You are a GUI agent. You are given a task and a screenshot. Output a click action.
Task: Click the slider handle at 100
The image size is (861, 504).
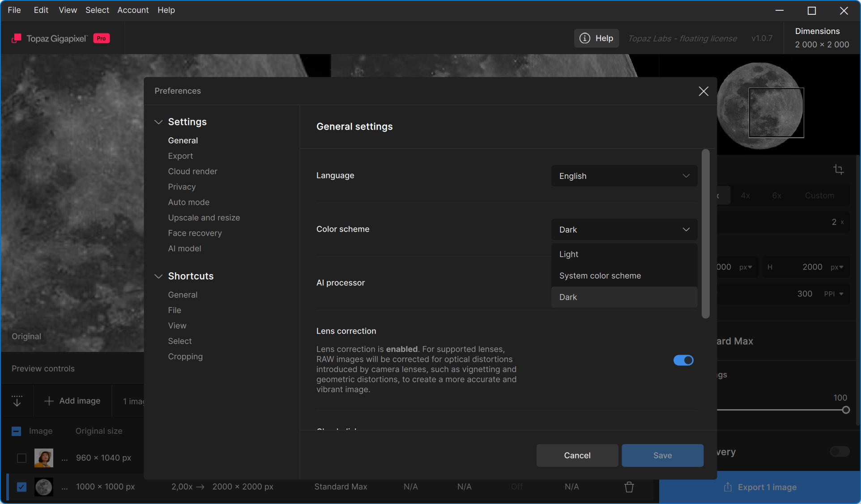point(845,410)
